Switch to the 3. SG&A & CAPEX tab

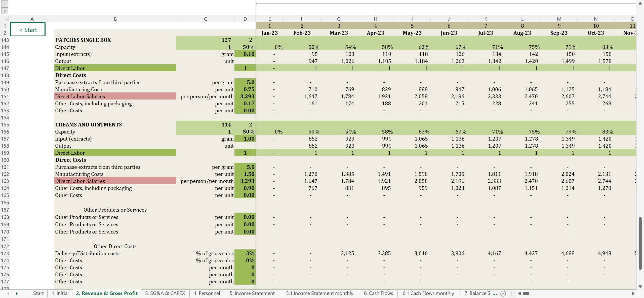point(165,293)
